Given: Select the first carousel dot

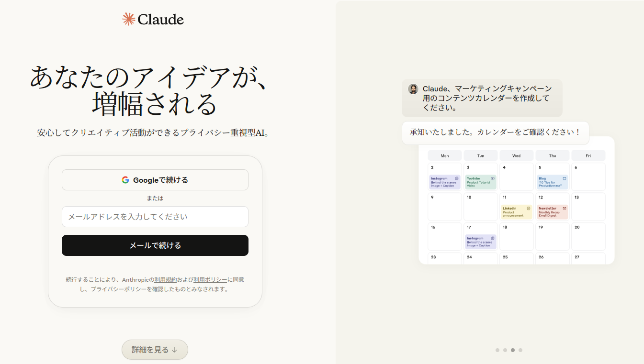Looking at the screenshot, I should 497,350.
